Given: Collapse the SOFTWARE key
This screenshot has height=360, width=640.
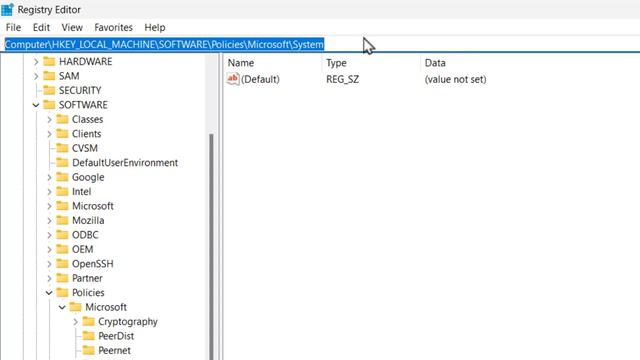Looking at the screenshot, I should click(x=36, y=105).
